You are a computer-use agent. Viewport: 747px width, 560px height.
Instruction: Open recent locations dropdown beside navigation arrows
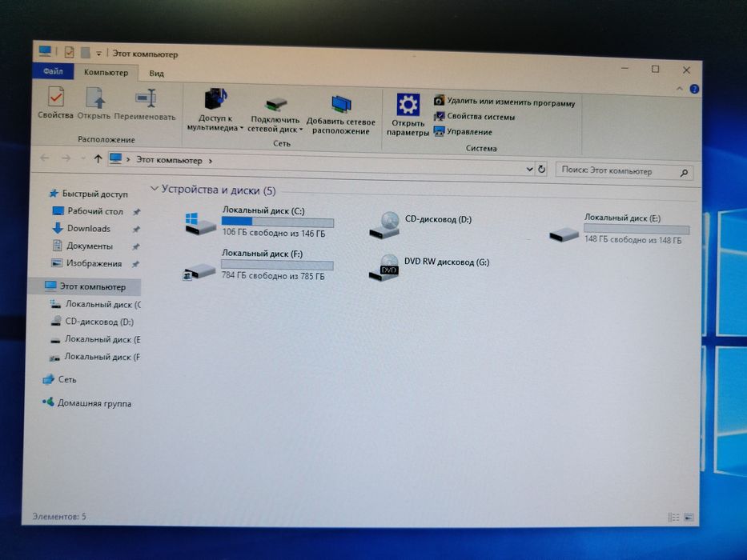[83, 158]
